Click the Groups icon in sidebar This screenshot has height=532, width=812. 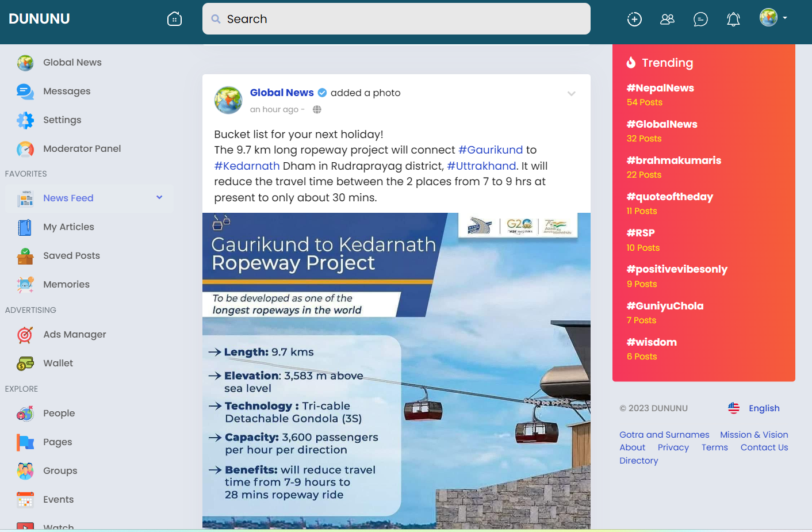25,471
